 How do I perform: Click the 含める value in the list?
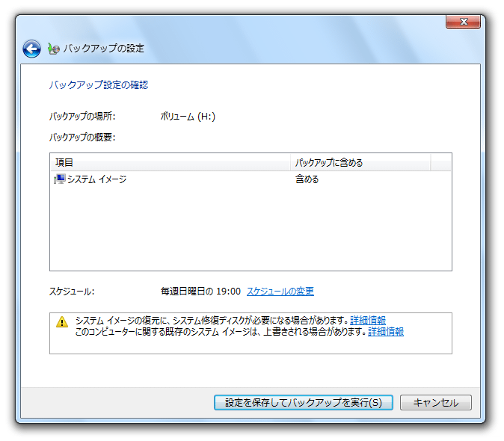point(307,179)
